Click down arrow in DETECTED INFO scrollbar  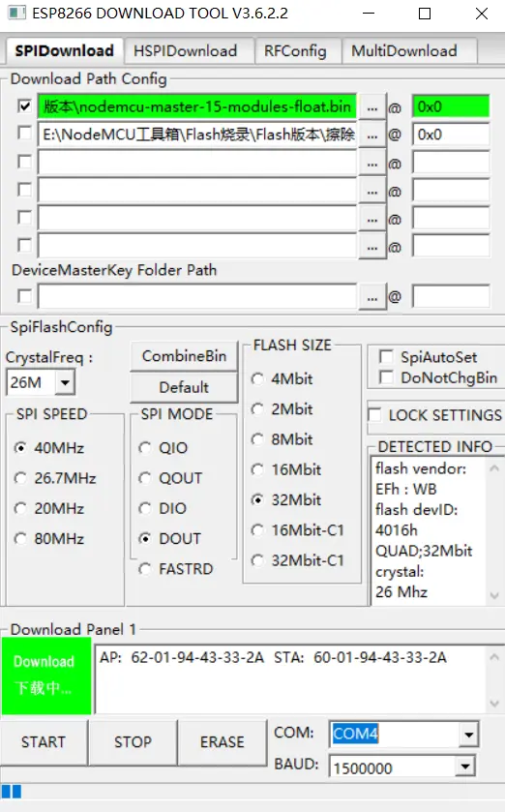coord(494,595)
